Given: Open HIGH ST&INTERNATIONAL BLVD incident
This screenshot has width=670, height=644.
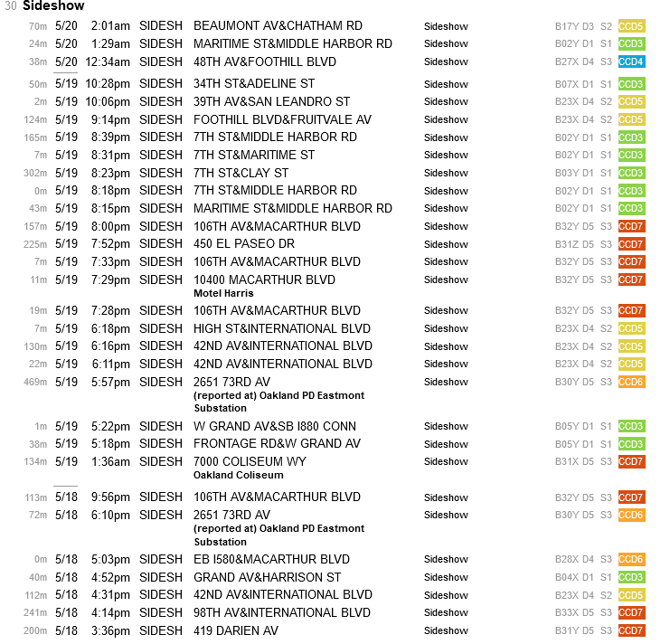Looking at the screenshot, I should (282, 328).
